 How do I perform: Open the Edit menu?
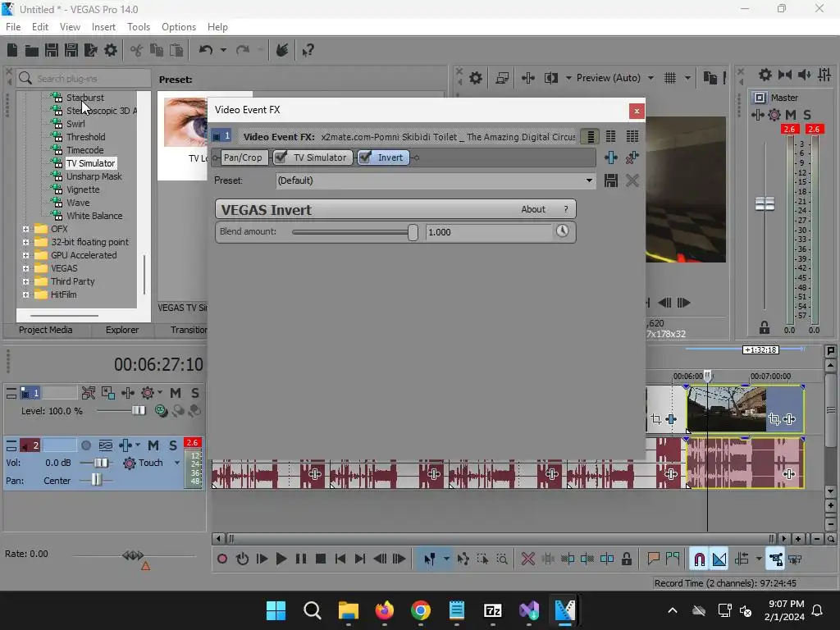[x=39, y=27]
